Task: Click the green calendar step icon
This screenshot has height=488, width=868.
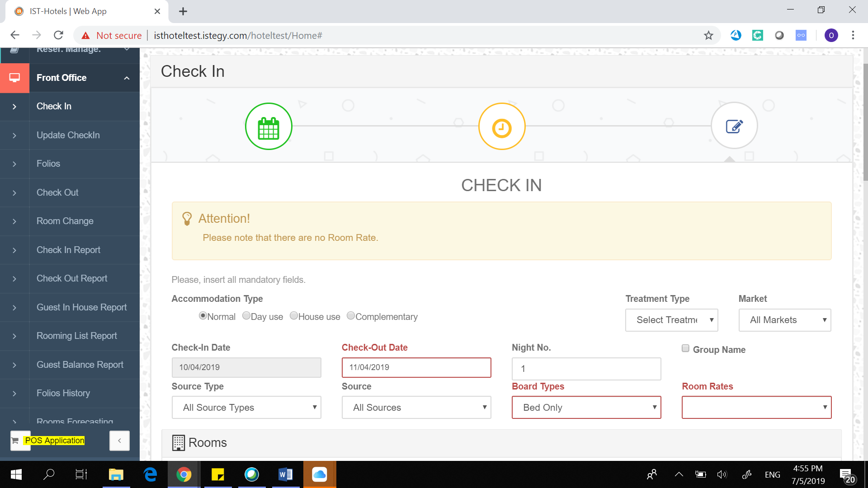Action: pyautogui.click(x=269, y=127)
